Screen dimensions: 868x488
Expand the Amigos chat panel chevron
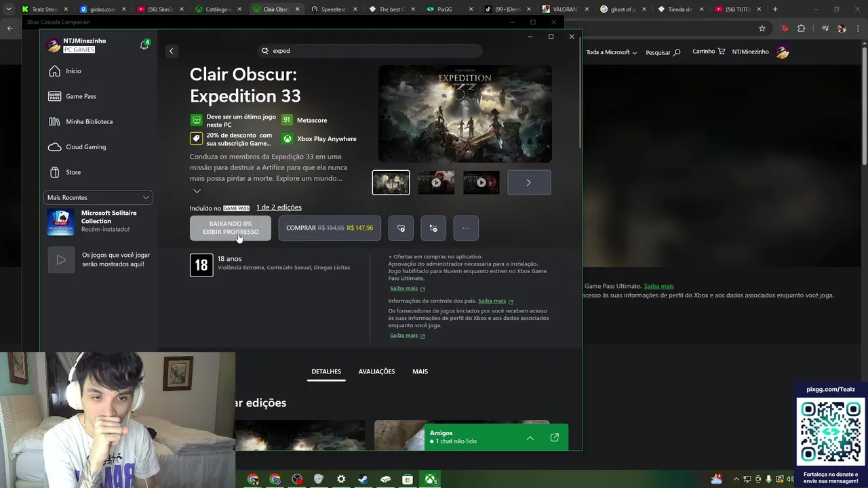(530, 438)
